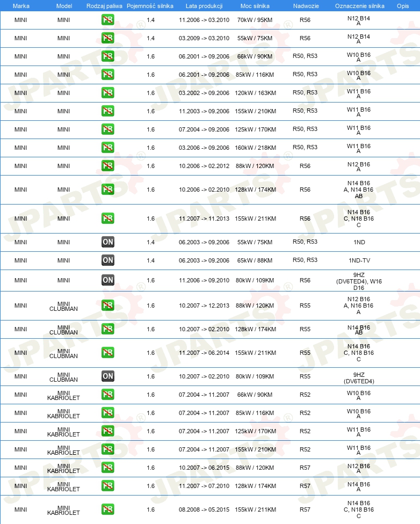Click petrol icon in 160kW / 218KM row
Image resolution: width=420 pixels, height=524 pixels.
(x=107, y=147)
